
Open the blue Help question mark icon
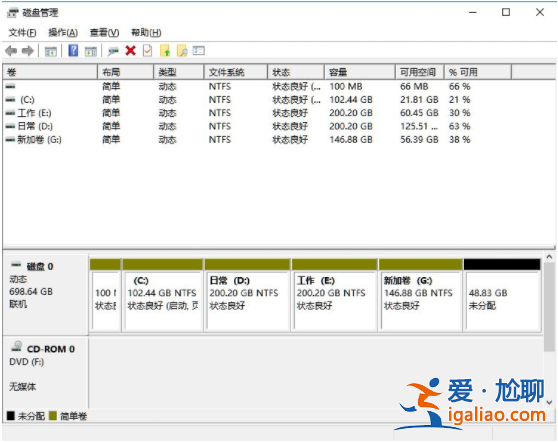pyautogui.click(x=73, y=51)
